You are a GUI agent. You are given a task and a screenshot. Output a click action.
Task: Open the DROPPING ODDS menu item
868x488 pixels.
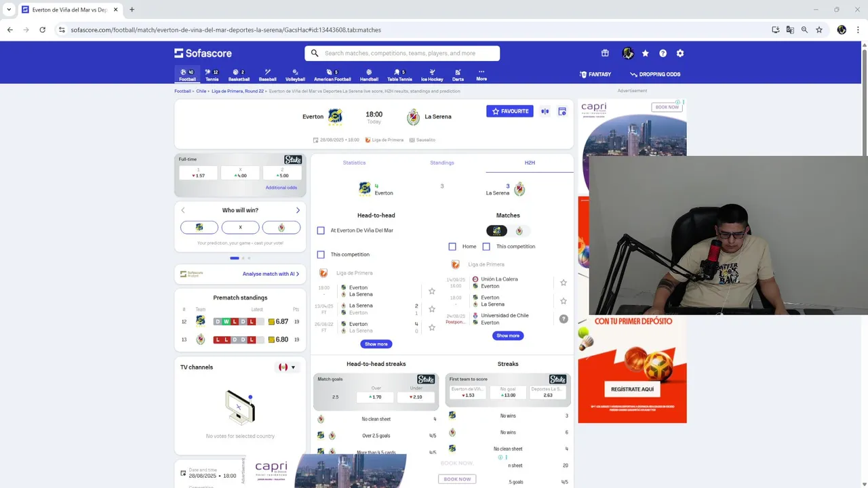click(x=655, y=75)
